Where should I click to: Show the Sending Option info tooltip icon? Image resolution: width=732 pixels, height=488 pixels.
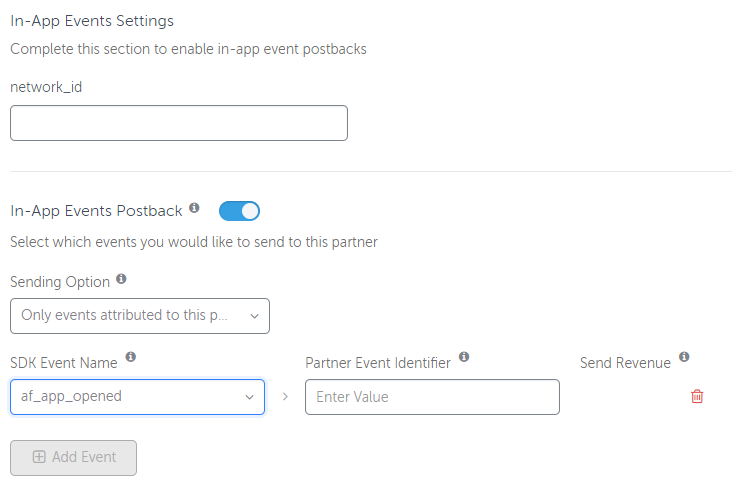point(121,279)
